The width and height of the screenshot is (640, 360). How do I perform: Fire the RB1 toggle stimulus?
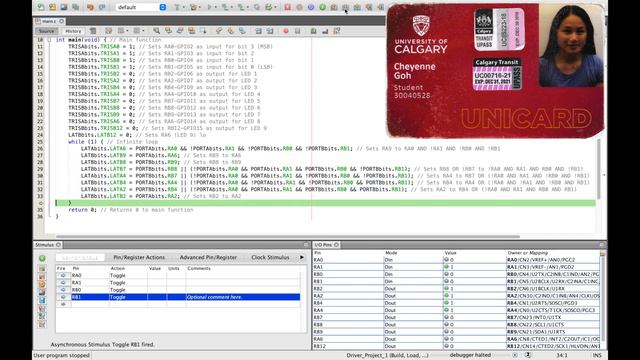(63, 297)
